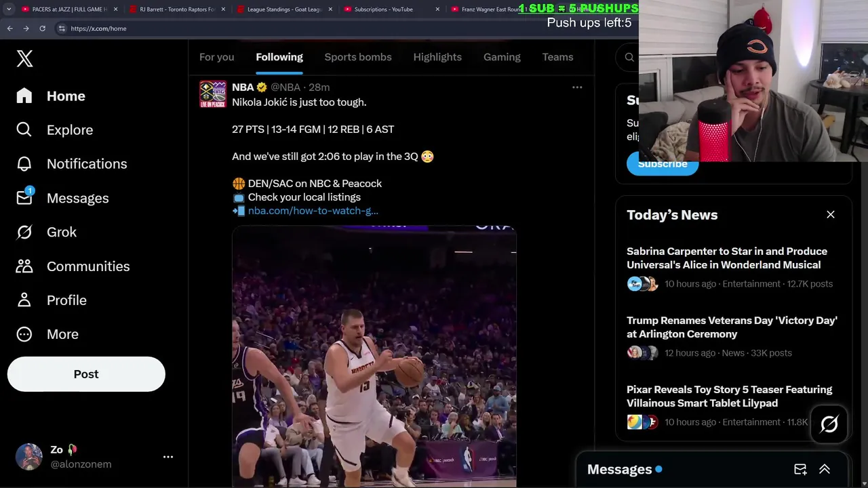Click new message compose icon
Screen dimensions: 868x488
click(x=800, y=469)
